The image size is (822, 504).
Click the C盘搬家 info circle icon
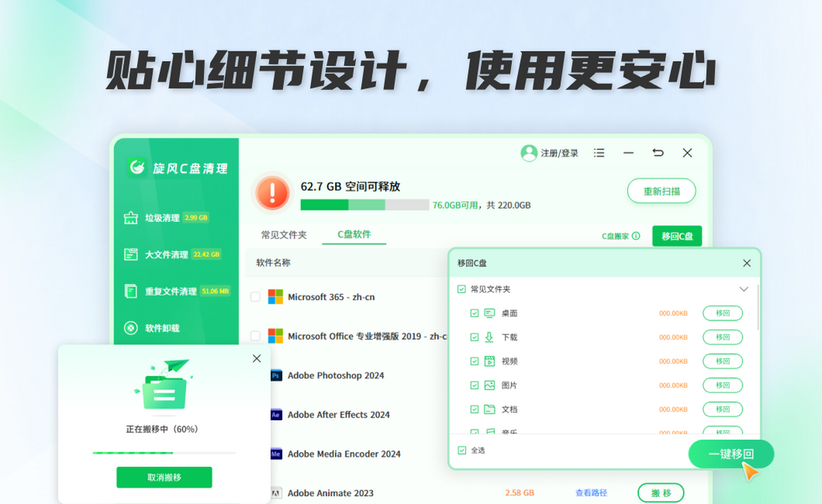(x=636, y=236)
